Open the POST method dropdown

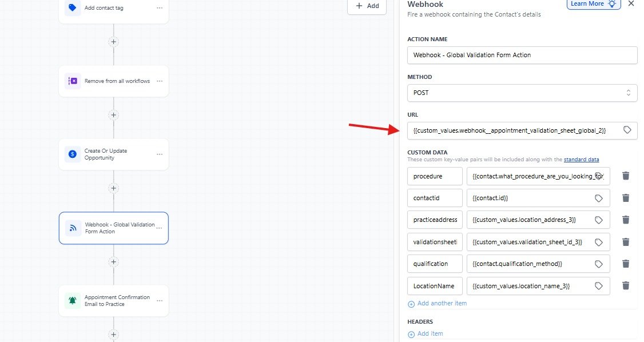pos(521,92)
